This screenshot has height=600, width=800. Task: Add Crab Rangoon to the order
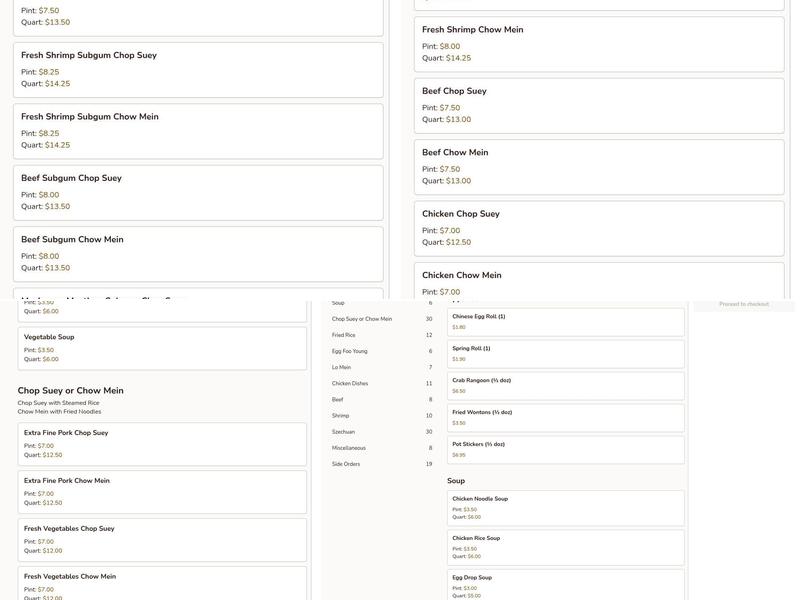pos(565,386)
